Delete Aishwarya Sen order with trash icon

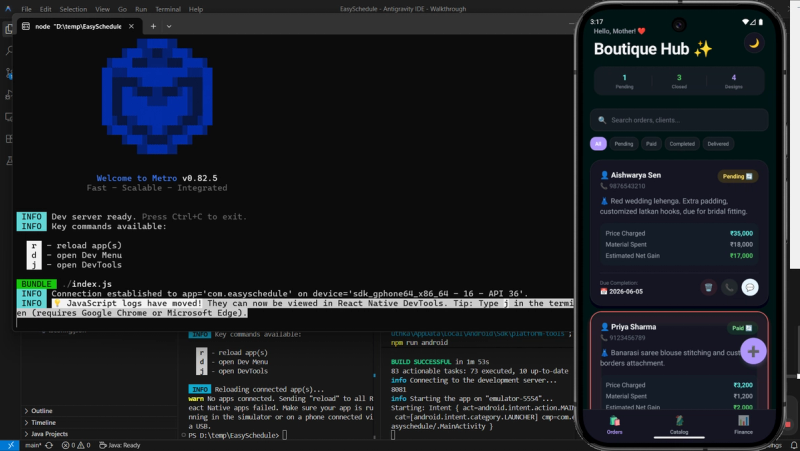[x=708, y=287]
